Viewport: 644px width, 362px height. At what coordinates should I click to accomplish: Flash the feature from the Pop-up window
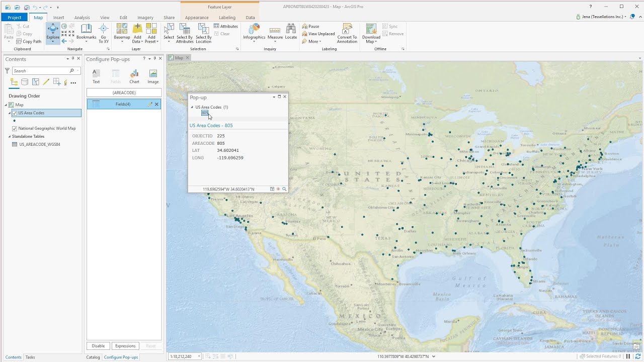278,189
